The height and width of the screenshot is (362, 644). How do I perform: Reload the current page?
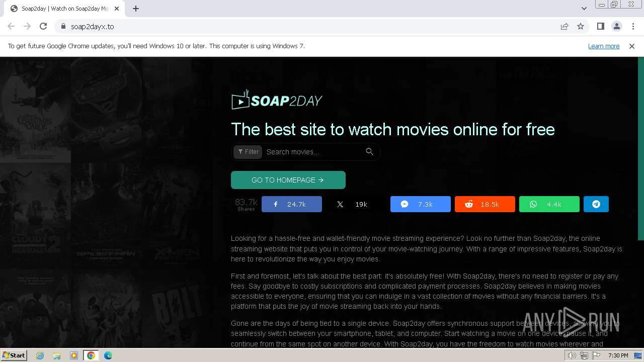click(x=43, y=26)
